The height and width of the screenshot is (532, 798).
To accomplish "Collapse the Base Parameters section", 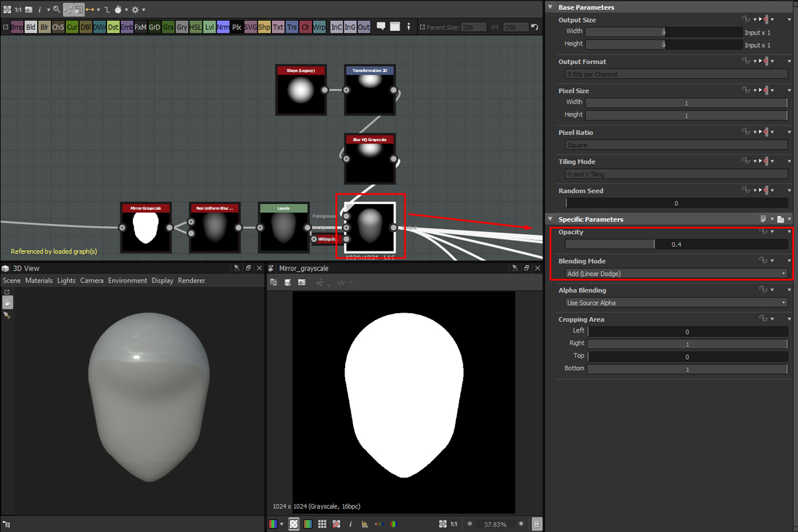I will tap(551, 7).
